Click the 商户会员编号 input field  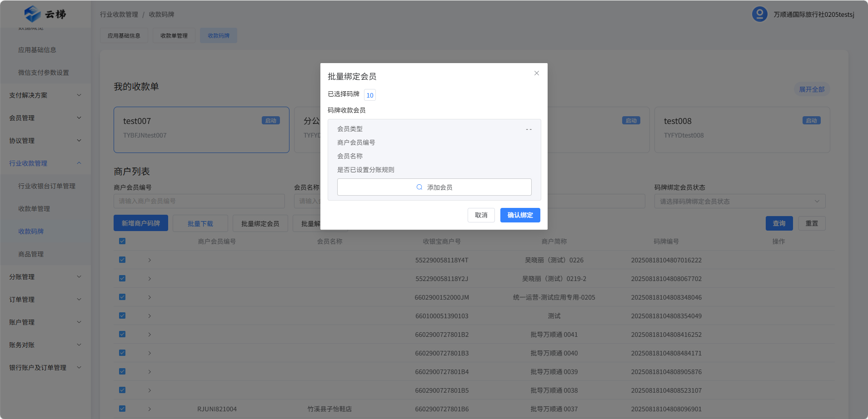coord(199,201)
